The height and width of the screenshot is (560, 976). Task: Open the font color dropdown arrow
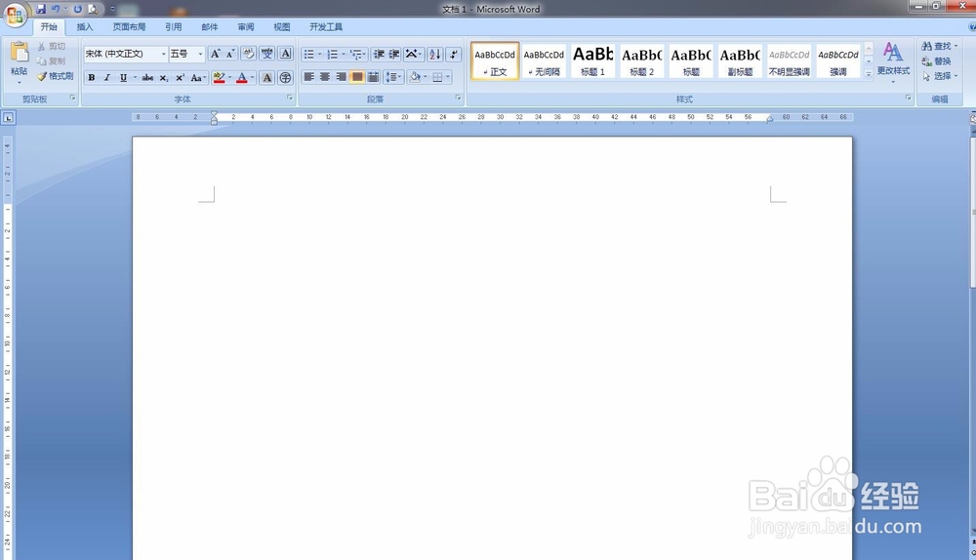pyautogui.click(x=253, y=78)
